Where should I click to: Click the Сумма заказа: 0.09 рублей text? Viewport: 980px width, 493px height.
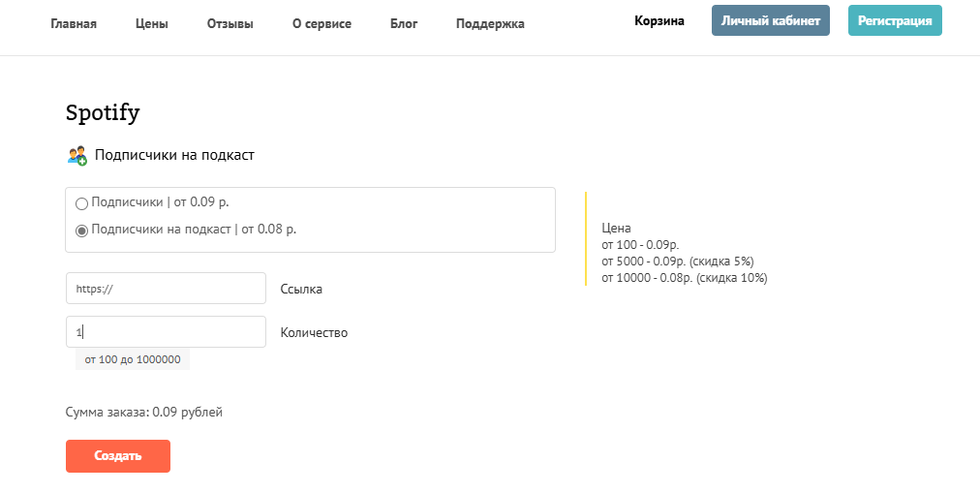point(143,413)
